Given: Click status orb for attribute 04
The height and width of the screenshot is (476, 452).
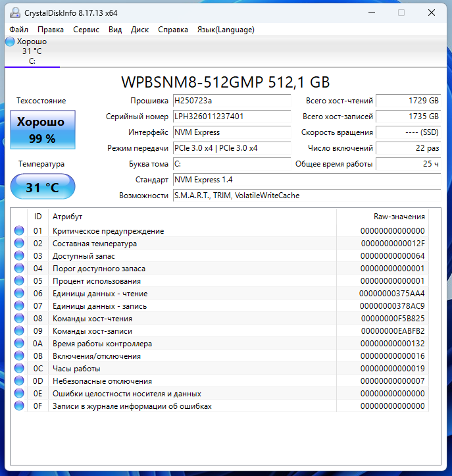Looking at the screenshot, I should (x=19, y=268).
